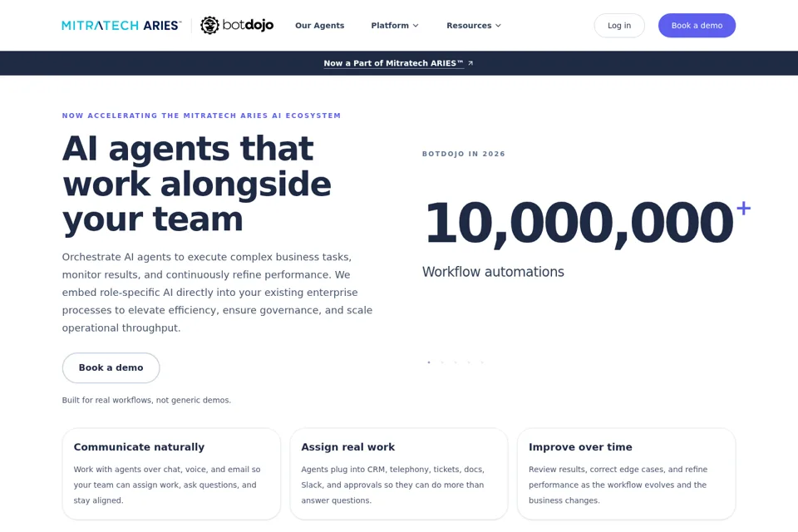Click the Built for real workflows note
Screen dimensions: 798x532
tap(146, 400)
